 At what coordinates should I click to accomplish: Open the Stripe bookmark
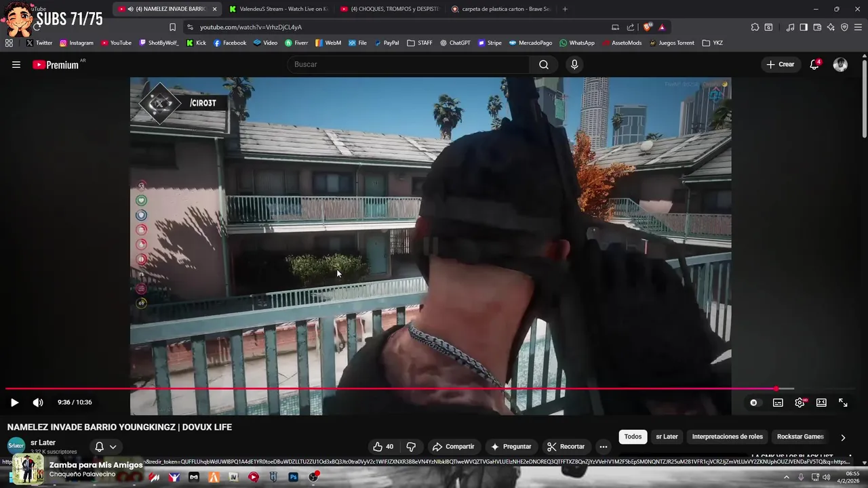[490, 43]
